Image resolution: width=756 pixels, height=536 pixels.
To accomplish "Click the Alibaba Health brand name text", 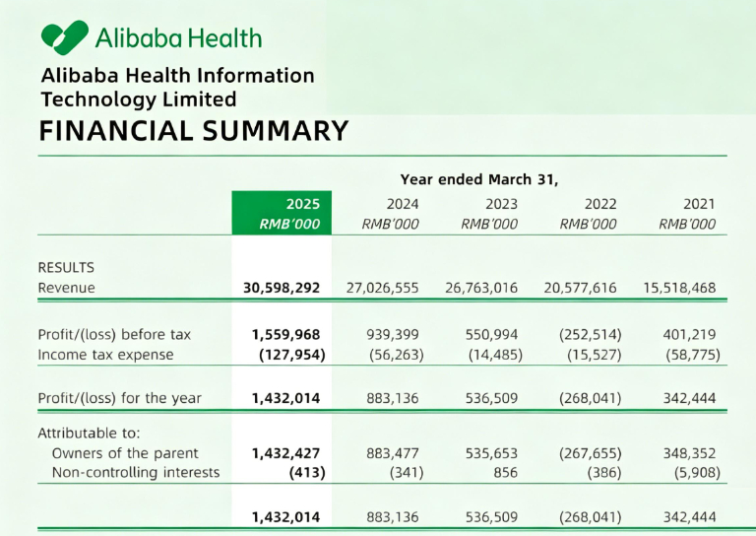I will click(178, 38).
